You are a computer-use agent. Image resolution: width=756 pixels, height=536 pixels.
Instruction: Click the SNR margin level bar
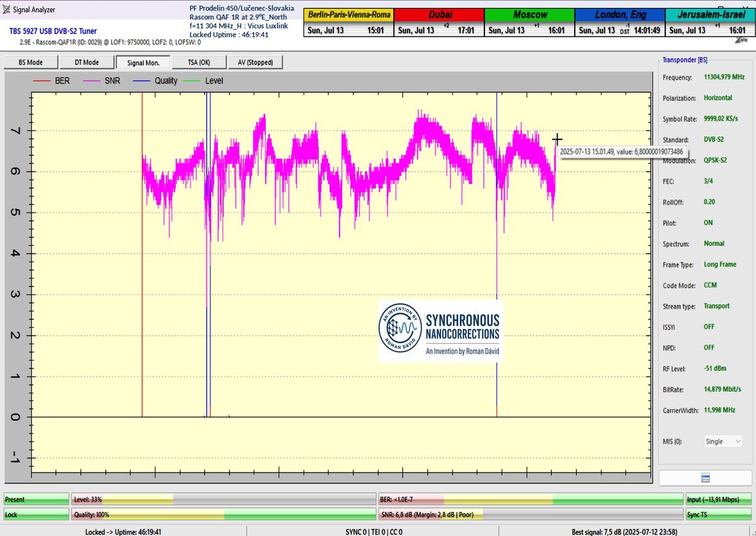click(x=530, y=515)
